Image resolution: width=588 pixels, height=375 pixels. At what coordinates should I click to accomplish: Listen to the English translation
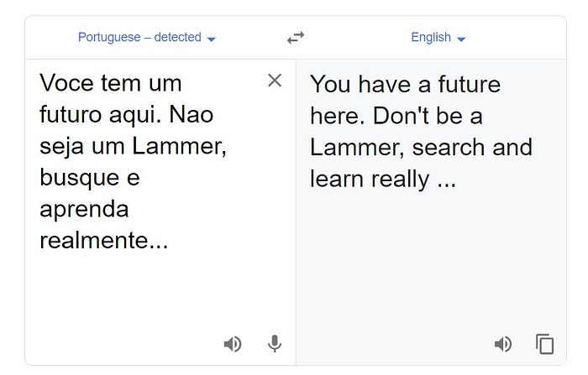pos(503,344)
